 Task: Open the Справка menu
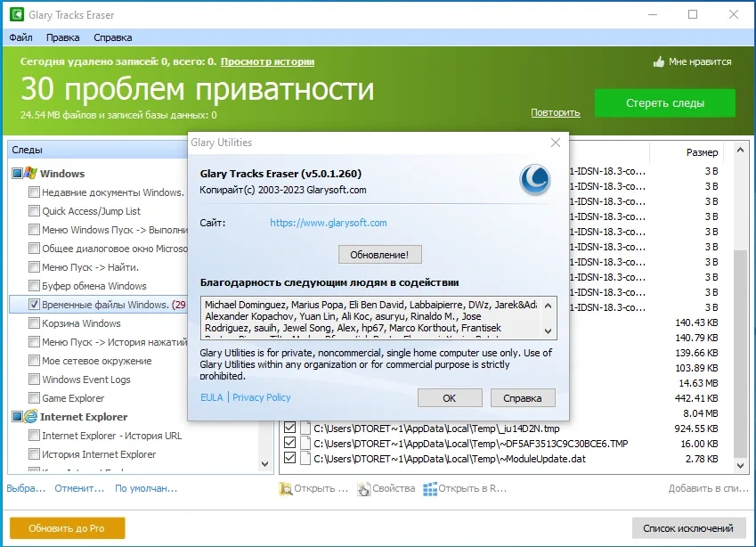point(113,37)
